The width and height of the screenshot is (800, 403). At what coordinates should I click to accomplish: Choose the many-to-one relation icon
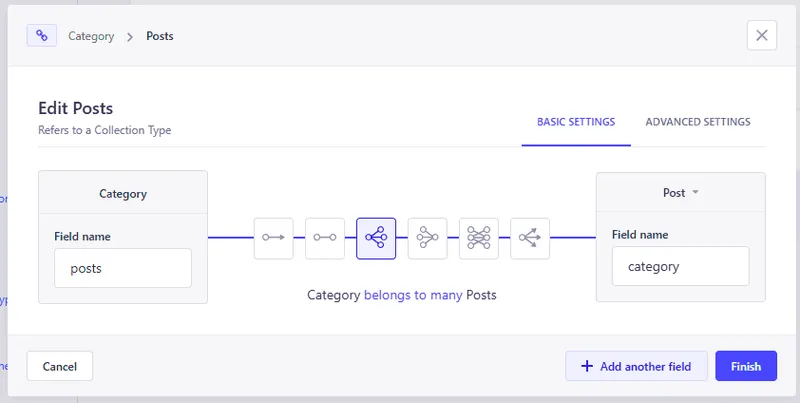[427, 238]
